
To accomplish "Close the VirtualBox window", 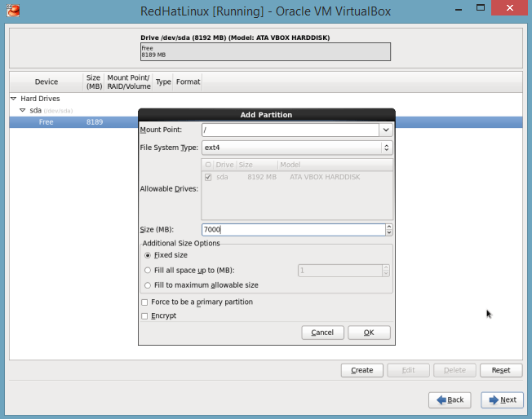I will [x=510, y=8].
